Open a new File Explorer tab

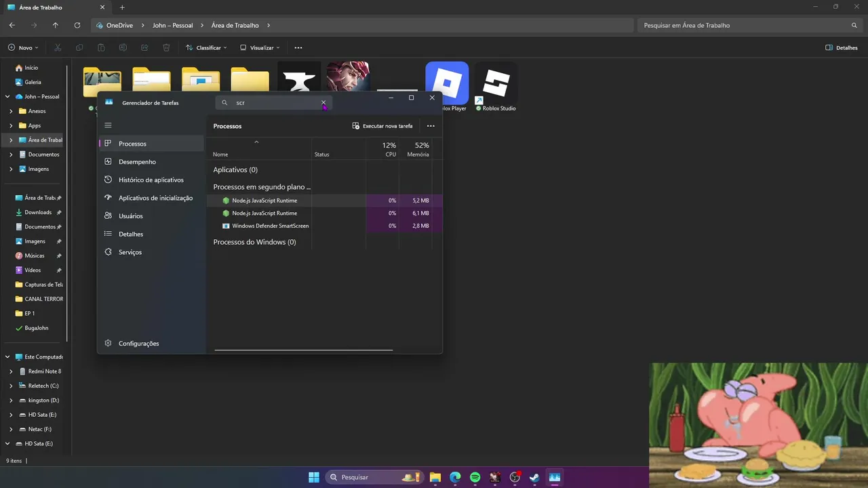[122, 7]
